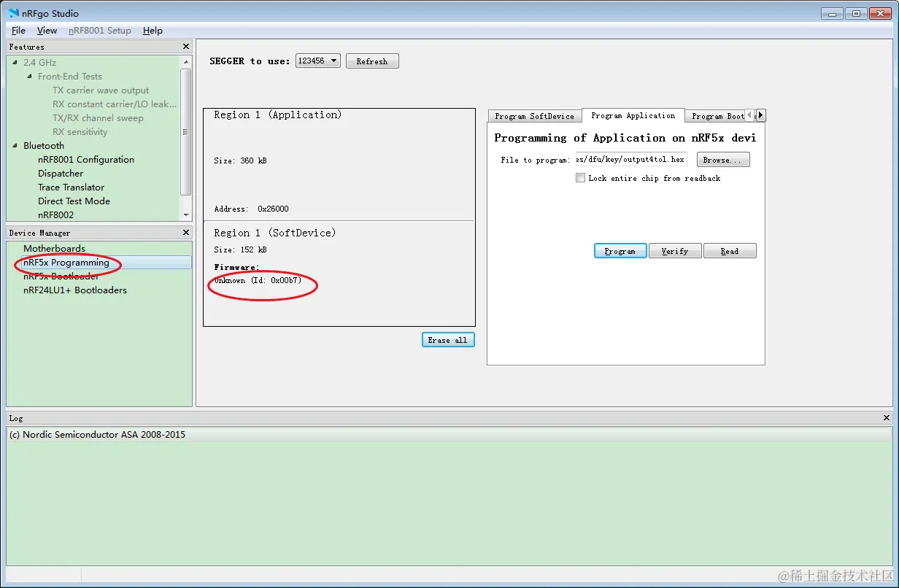Collapse the 2.4 GHz tree node
Screen dimensions: 899x588
tap(15, 63)
